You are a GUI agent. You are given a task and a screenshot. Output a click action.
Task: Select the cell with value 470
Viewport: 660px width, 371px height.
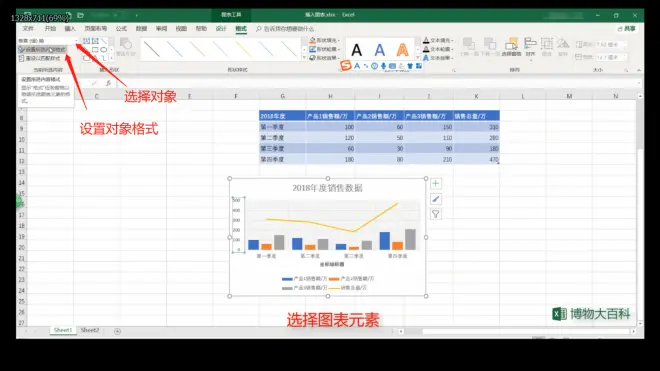pyautogui.click(x=476, y=160)
